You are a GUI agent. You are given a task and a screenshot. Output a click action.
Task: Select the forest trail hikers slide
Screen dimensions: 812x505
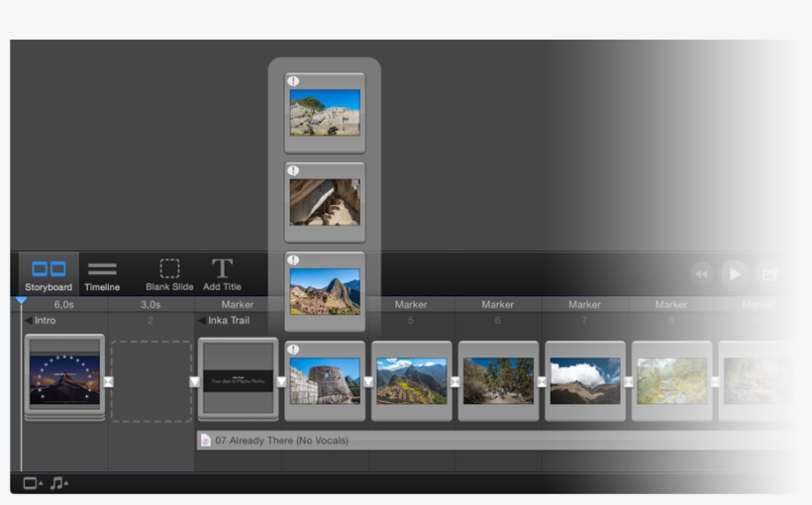[498, 381]
